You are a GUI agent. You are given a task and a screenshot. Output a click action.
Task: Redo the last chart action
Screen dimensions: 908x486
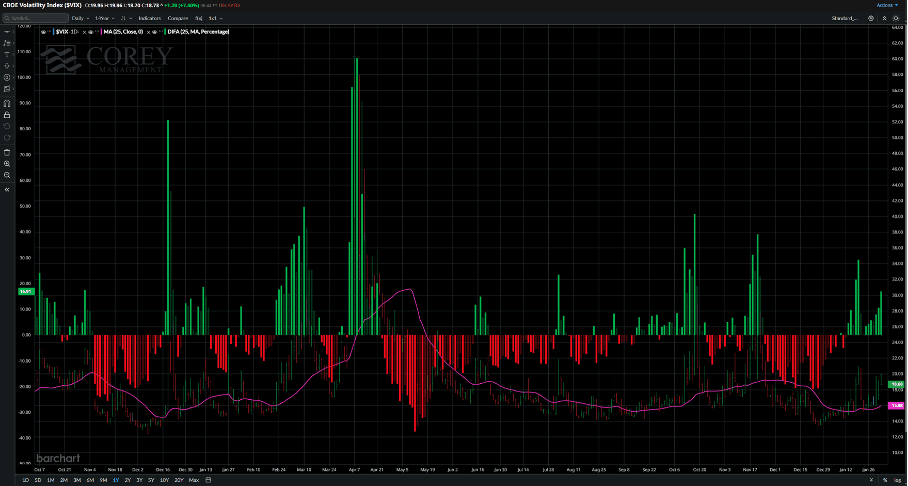point(7,137)
